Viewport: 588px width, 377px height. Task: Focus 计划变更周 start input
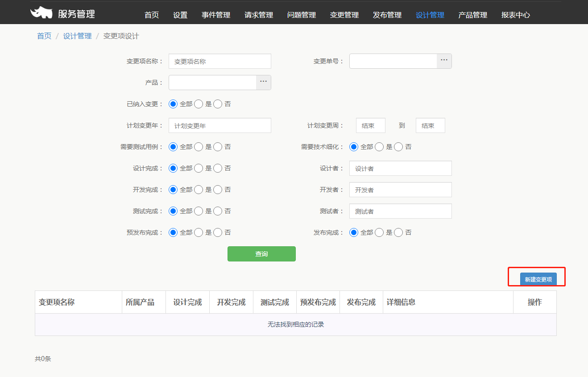coord(371,125)
